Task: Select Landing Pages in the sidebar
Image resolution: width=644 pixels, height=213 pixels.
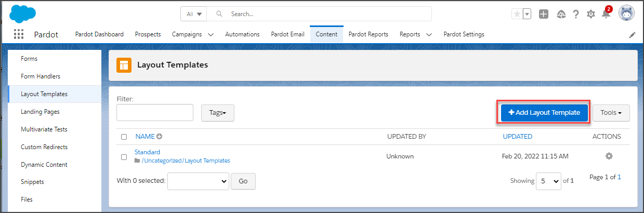Action: pos(40,112)
